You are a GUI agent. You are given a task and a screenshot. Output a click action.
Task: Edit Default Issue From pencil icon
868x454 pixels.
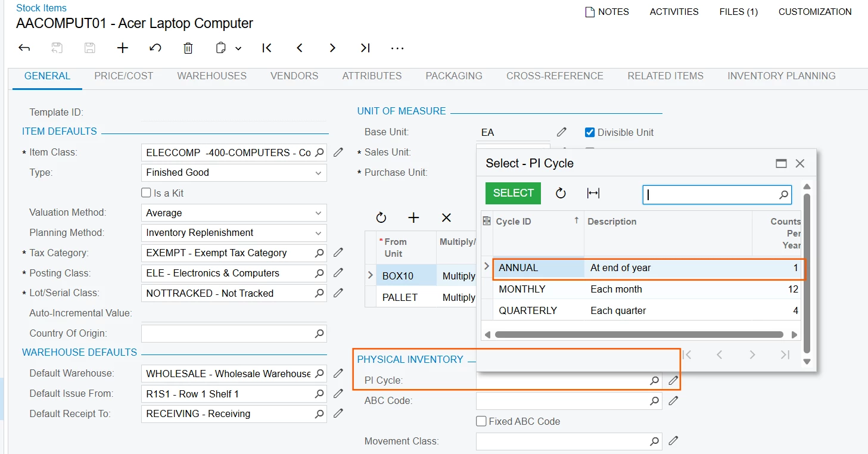coord(338,394)
